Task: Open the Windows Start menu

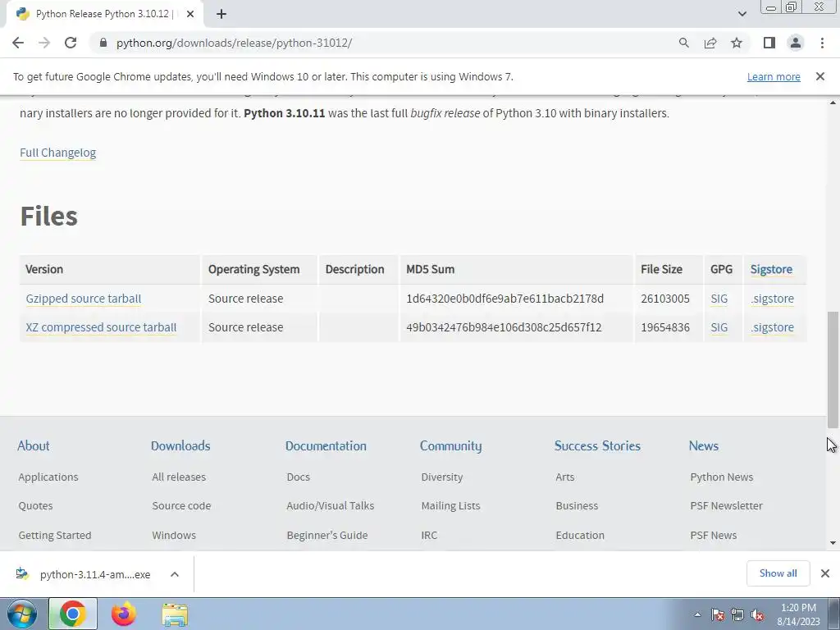Action: (21, 614)
